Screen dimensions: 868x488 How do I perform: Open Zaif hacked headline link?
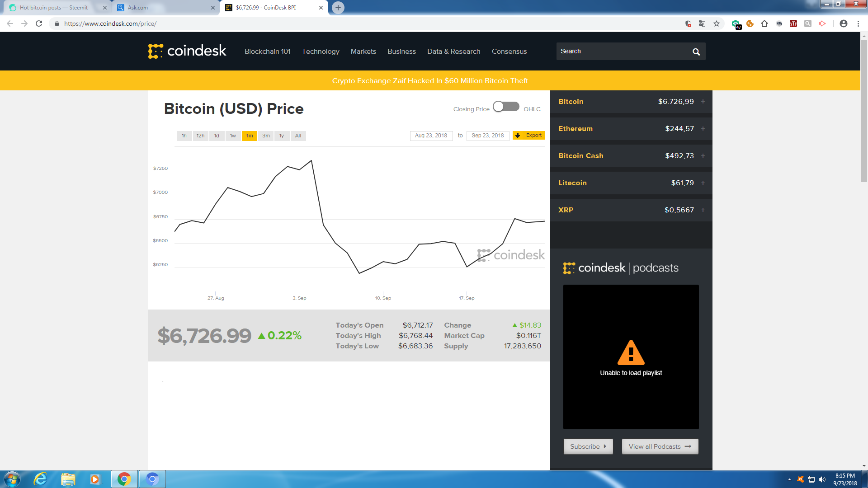(430, 81)
